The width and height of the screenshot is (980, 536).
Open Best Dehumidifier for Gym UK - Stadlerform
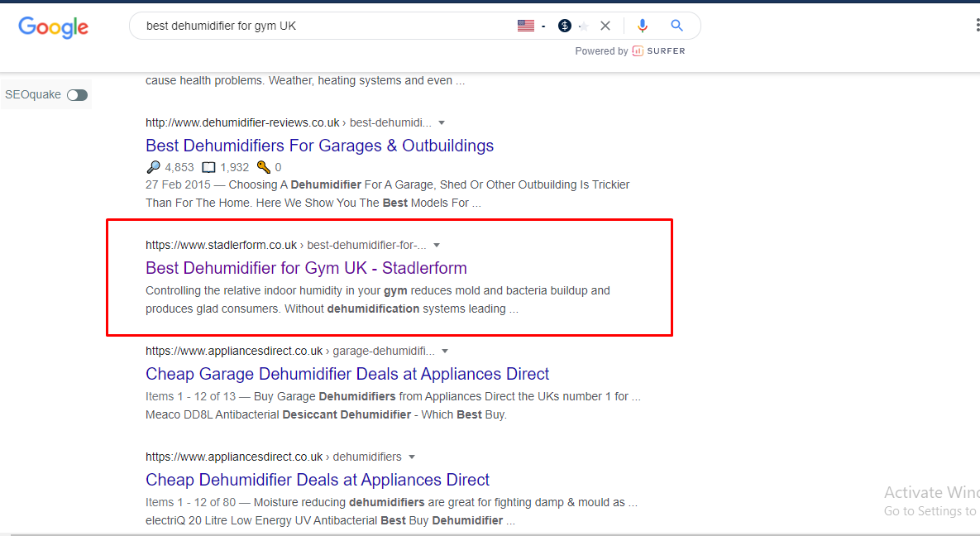click(x=306, y=268)
